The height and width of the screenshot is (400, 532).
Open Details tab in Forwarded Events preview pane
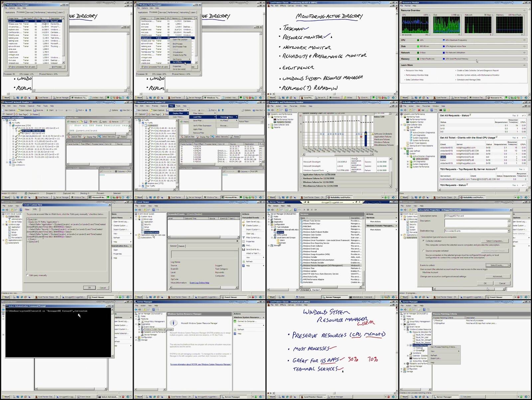(182, 246)
